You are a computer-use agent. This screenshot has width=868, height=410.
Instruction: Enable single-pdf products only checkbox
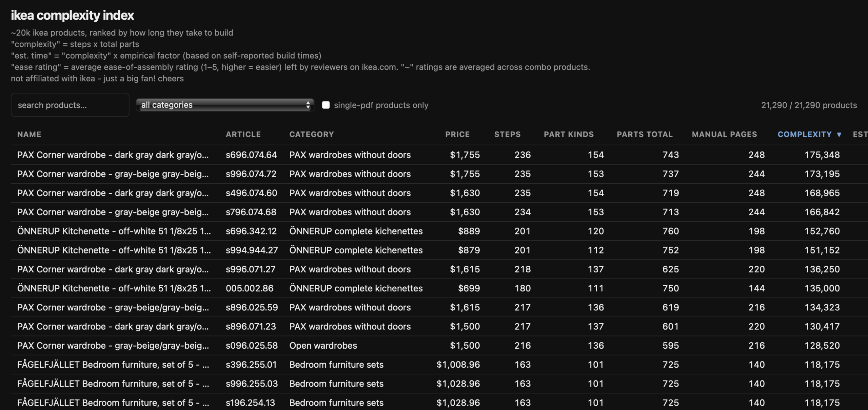pos(326,105)
